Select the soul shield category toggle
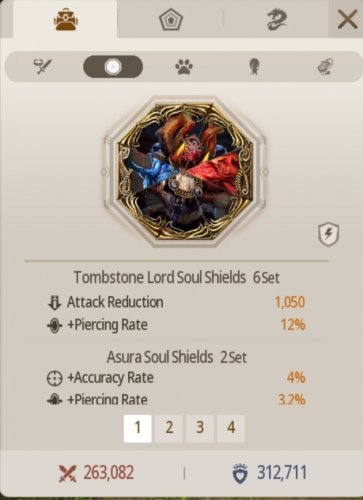 113,67
